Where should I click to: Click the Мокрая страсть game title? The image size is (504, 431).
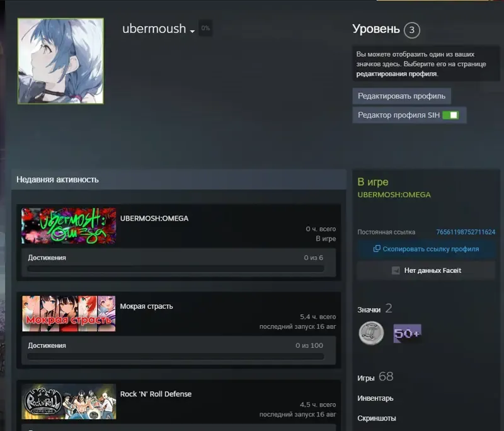[147, 306]
